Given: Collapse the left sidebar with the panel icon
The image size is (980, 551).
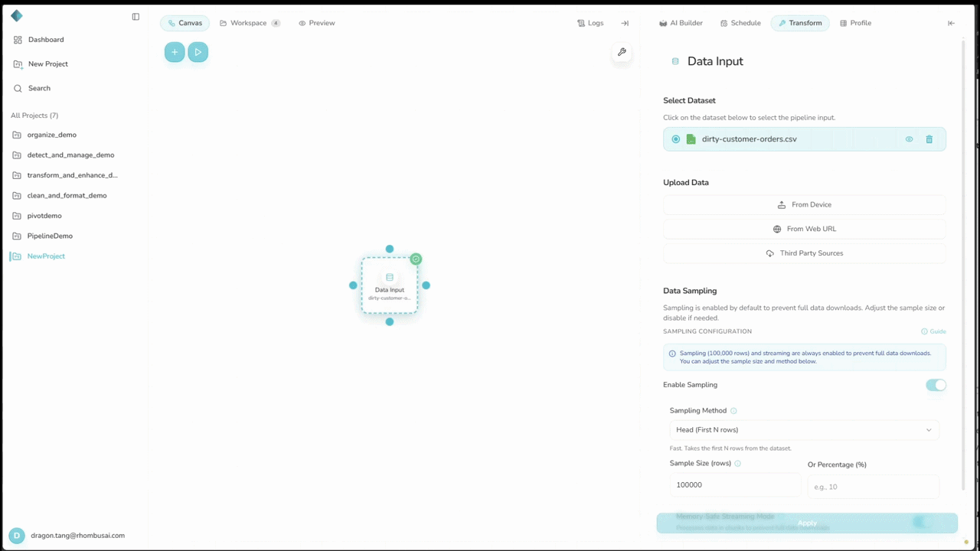Looking at the screenshot, I should 136,17.
